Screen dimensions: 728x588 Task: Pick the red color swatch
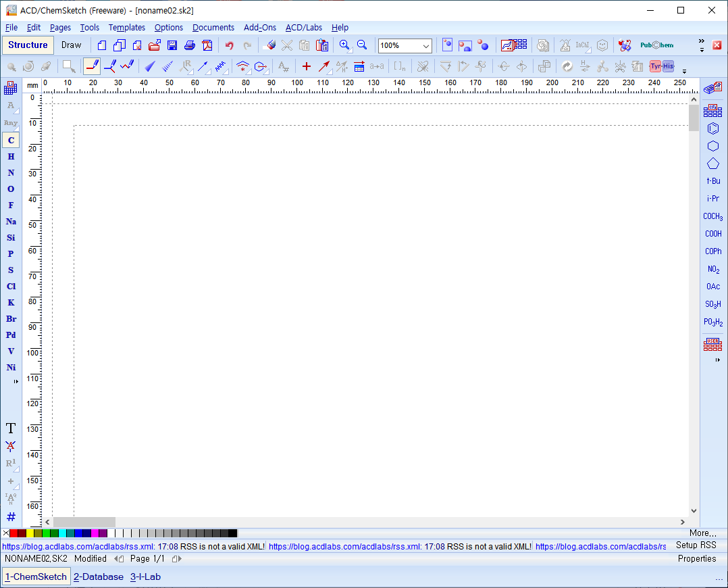click(x=14, y=533)
